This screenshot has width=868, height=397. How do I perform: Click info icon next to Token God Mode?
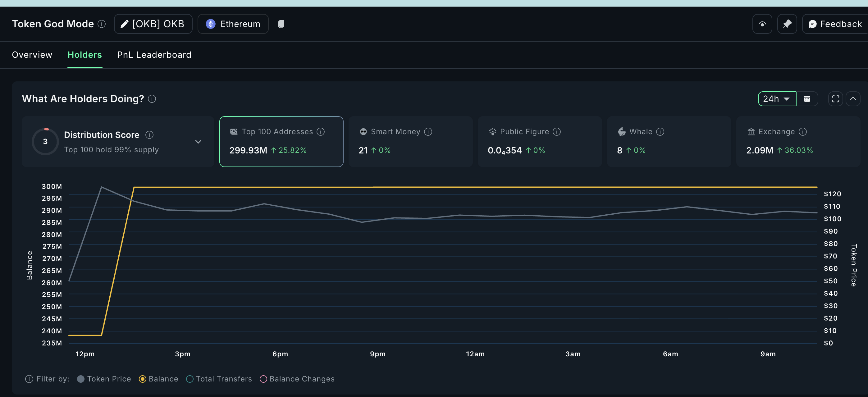pyautogui.click(x=101, y=24)
